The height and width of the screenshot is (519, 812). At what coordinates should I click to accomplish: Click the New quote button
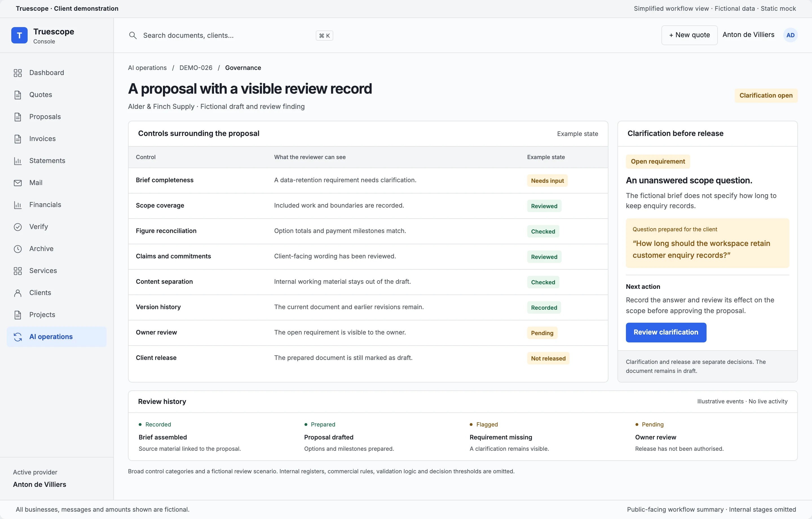(x=689, y=35)
